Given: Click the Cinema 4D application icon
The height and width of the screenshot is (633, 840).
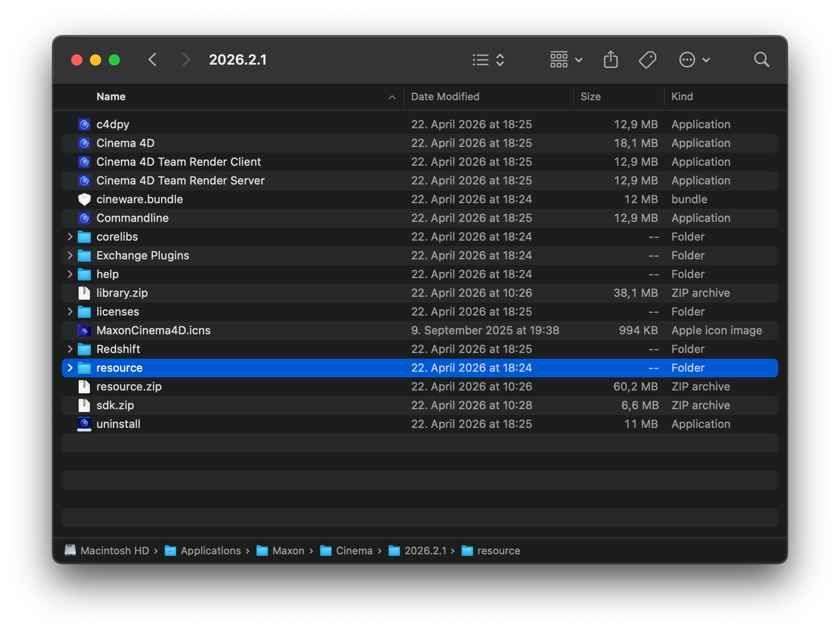Looking at the screenshot, I should tap(84, 143).
